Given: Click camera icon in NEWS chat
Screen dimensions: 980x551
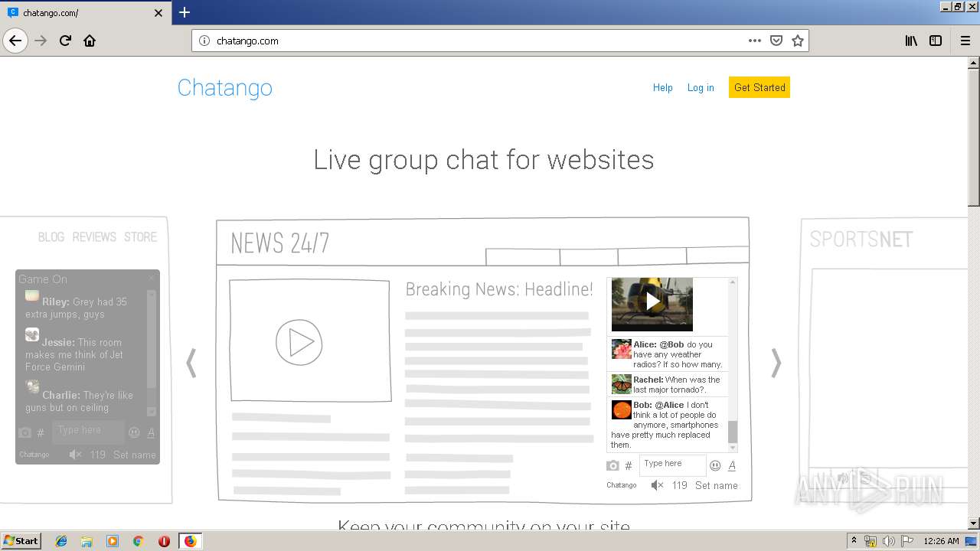Looking at the screenshot, I should [612, 465].
